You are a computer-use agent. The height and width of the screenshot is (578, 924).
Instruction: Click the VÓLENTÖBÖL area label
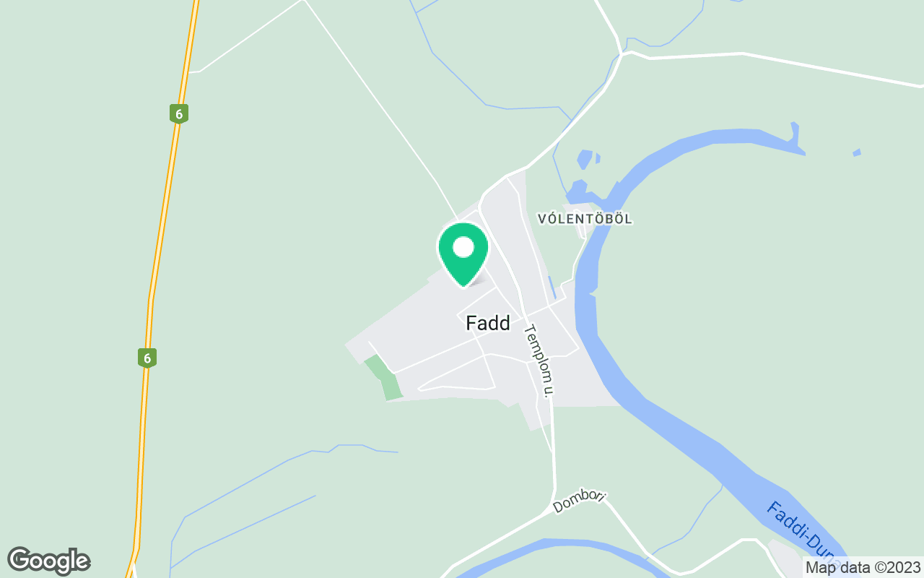(x=585, y=218)
